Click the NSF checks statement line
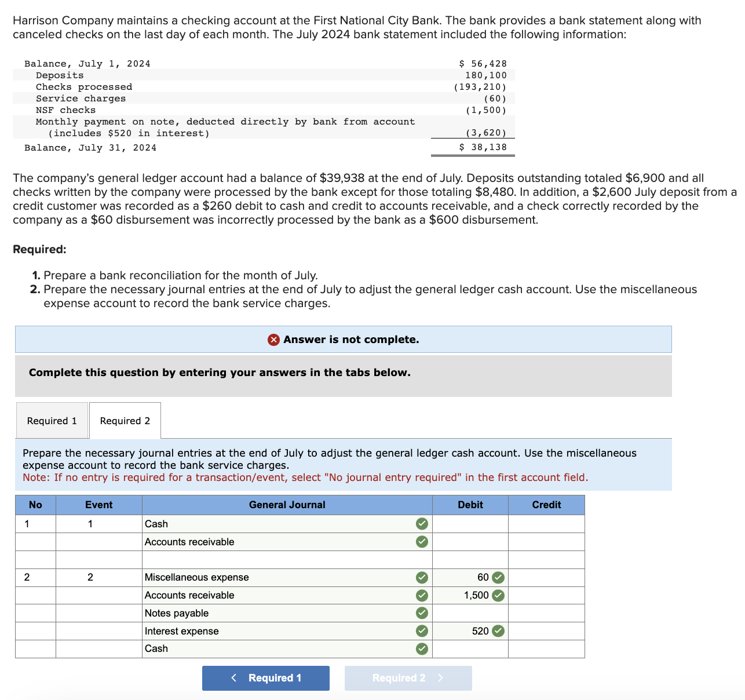The width and height of the screenshot is (745, 700). pos(66,110)
